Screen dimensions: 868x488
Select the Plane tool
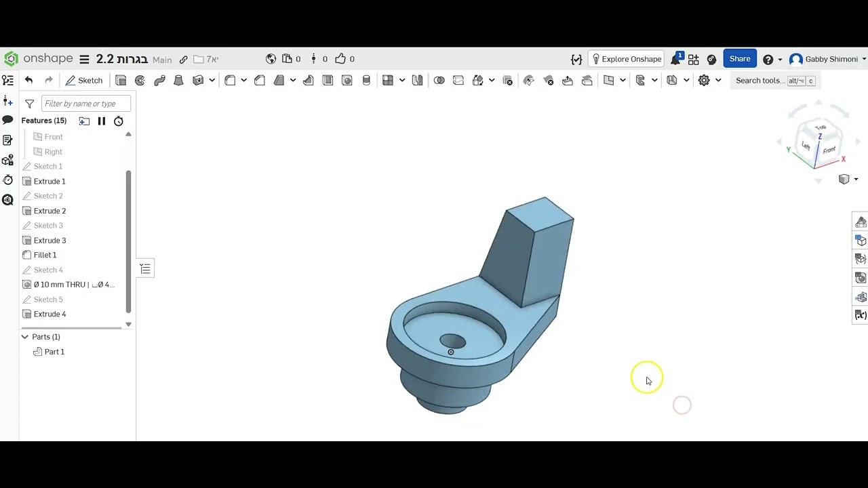(608, 81)
